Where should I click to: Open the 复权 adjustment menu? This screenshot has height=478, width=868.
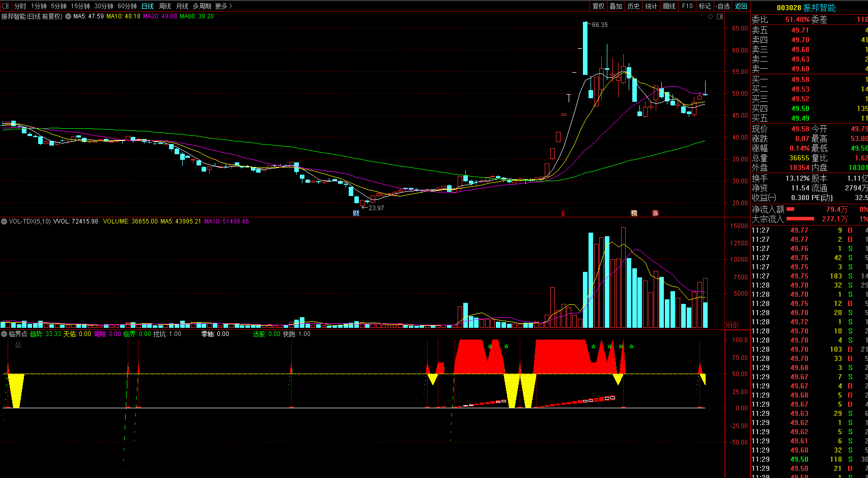[x=598, y=6]
